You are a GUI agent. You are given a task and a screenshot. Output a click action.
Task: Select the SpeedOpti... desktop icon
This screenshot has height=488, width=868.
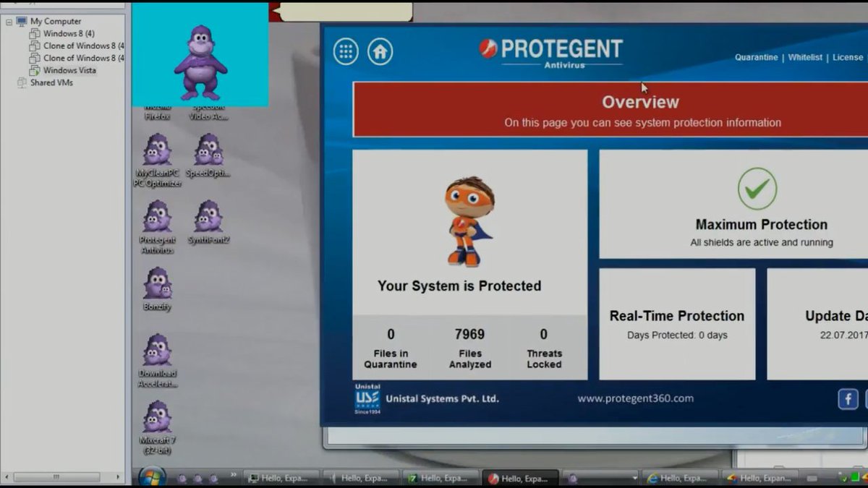point(208,155)
